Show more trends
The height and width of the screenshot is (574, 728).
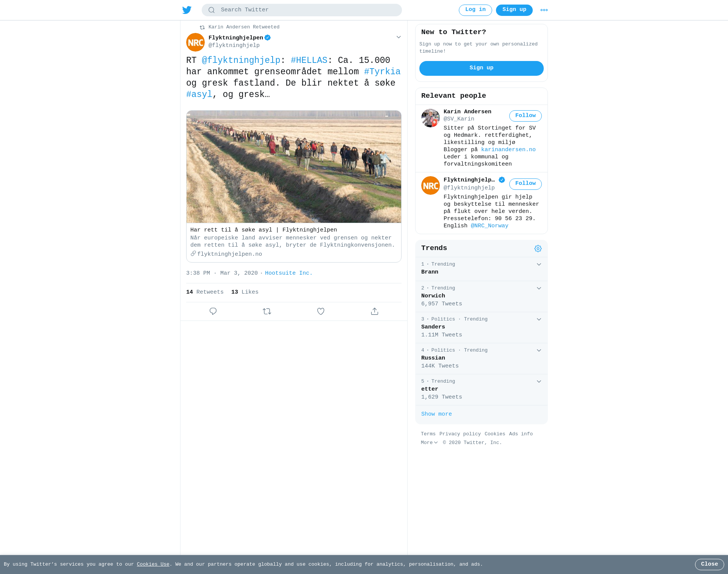tap(436, 414)
